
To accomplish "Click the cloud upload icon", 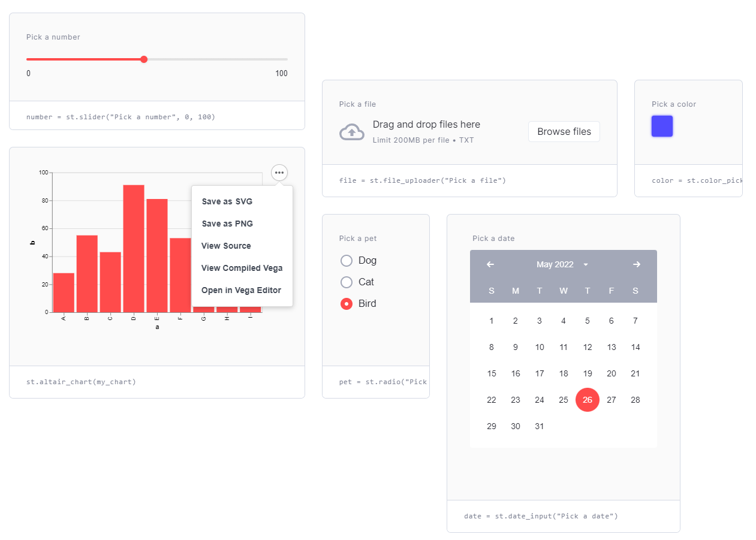I will tap(352, 132).
